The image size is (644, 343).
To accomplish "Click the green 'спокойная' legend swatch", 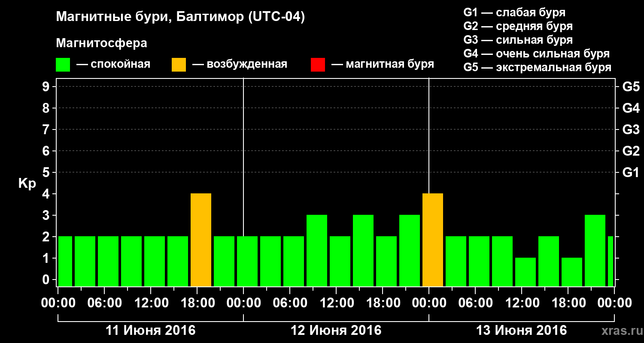I will pos(63,65).
